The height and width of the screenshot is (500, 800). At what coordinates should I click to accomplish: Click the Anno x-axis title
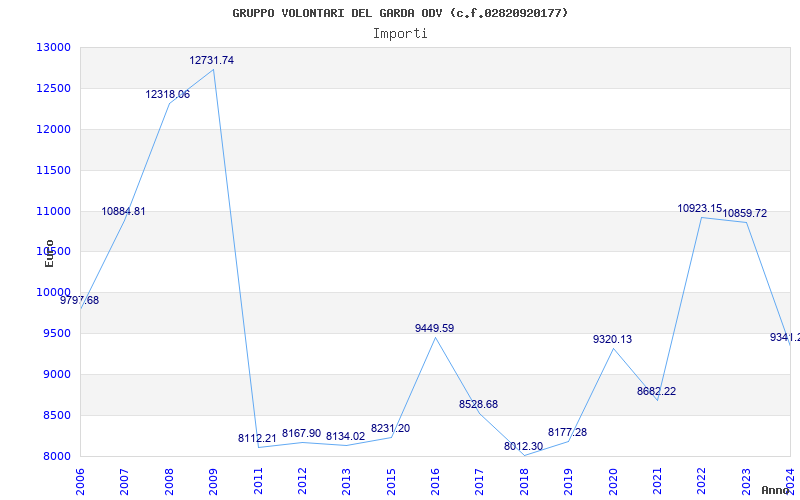point(775,490)
